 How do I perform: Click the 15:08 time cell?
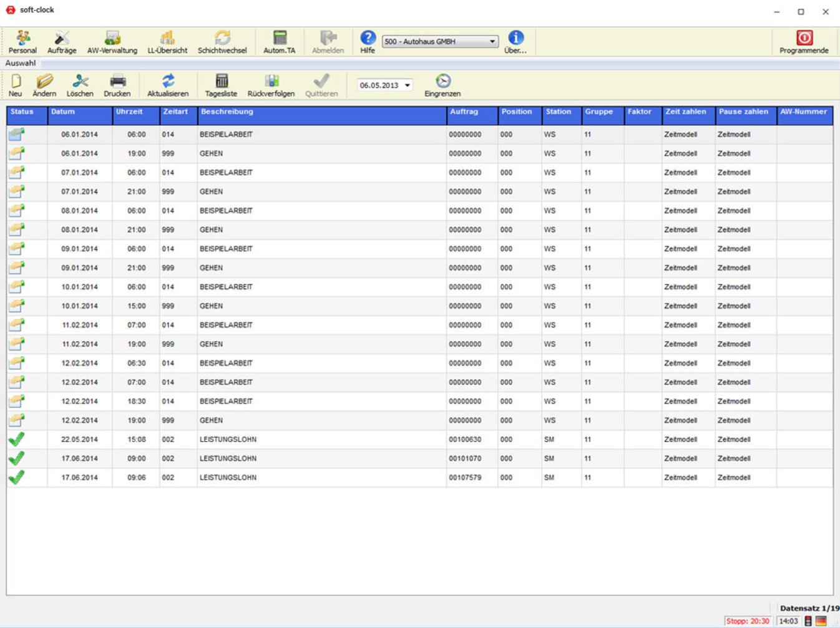tap(137, 440)
